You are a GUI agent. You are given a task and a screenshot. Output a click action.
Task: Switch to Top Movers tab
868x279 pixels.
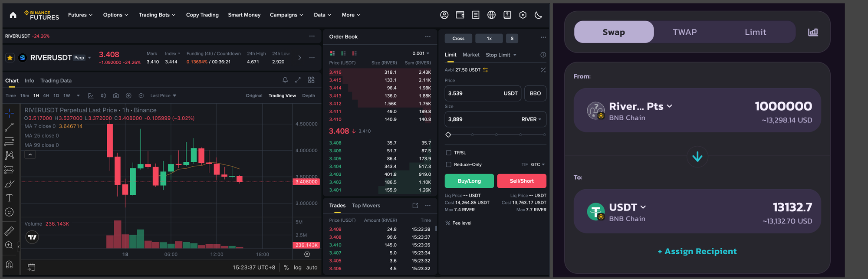[366, 206]
